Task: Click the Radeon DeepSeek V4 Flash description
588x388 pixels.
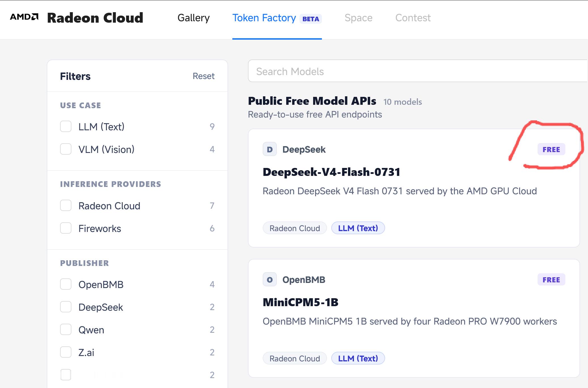Action: coord(400,191)
